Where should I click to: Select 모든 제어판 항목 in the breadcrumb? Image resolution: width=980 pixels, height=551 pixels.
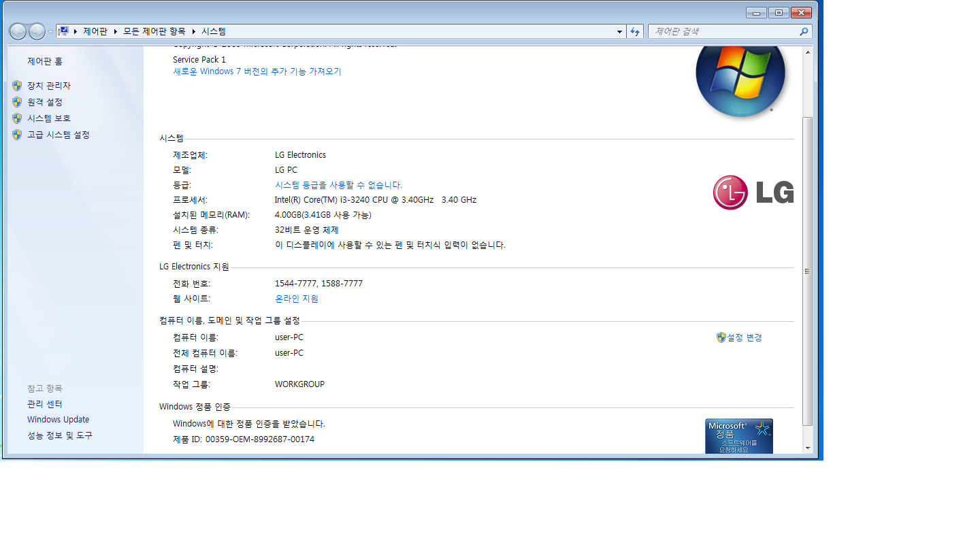tap(154, 31)
